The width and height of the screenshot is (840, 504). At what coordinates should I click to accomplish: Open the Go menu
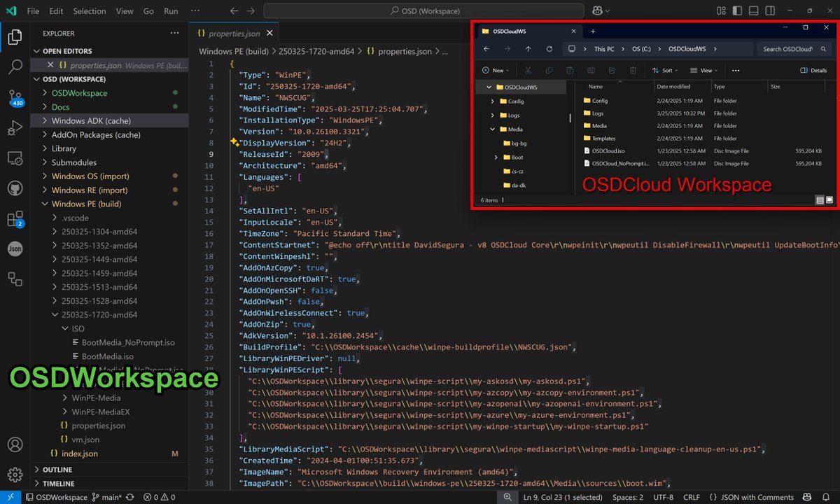(148, 11)
